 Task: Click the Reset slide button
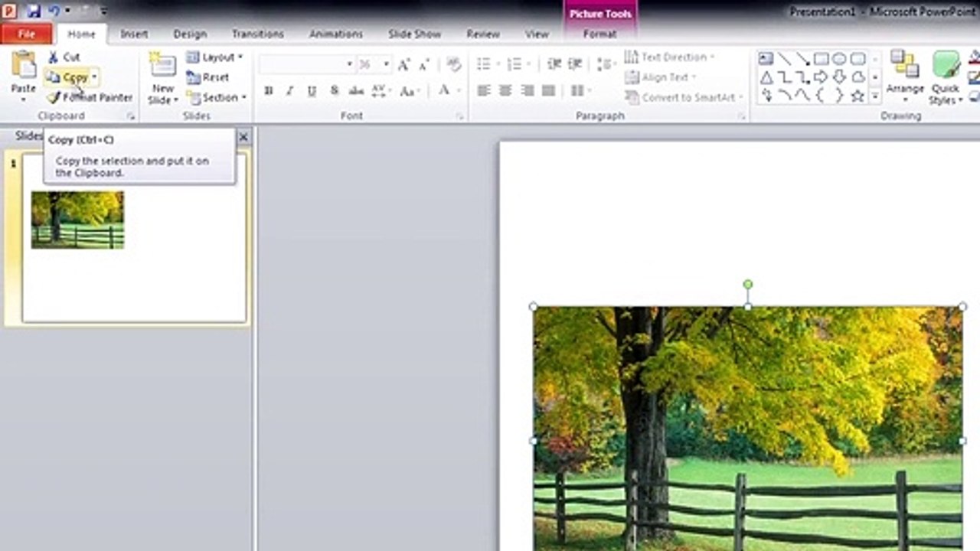(207, 77)
